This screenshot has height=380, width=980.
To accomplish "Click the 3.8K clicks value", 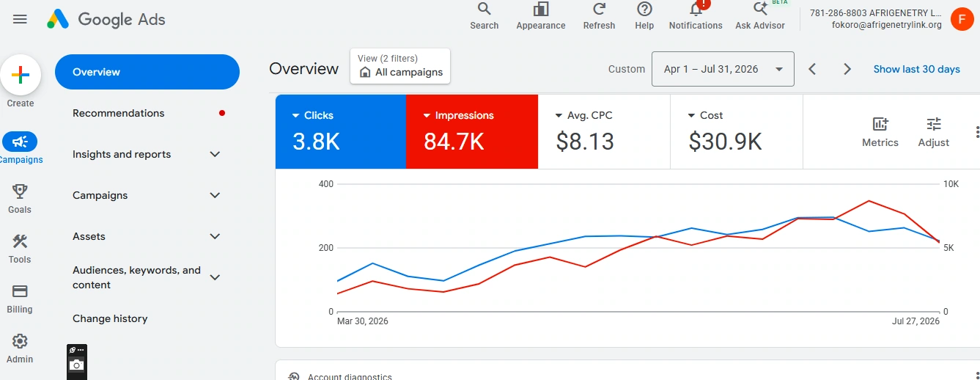I will pos(316,141).
